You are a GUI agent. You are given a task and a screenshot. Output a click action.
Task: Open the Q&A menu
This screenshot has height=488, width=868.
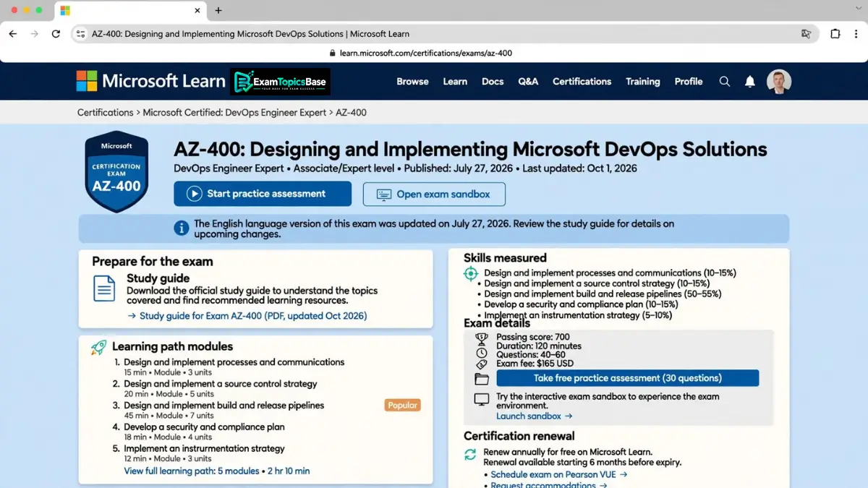pyautogui.click(x=528, y=82)
